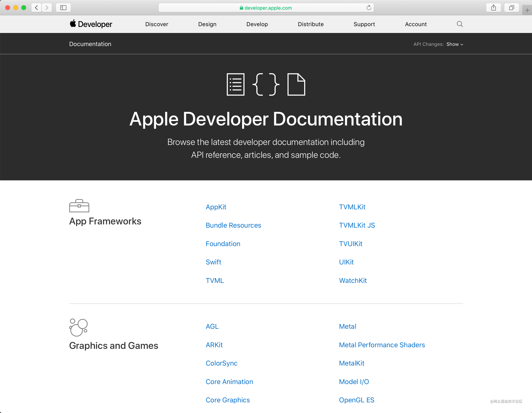This screenshot has width=532, height=413.
Task: Open the Develop menu
Action: 257,24
